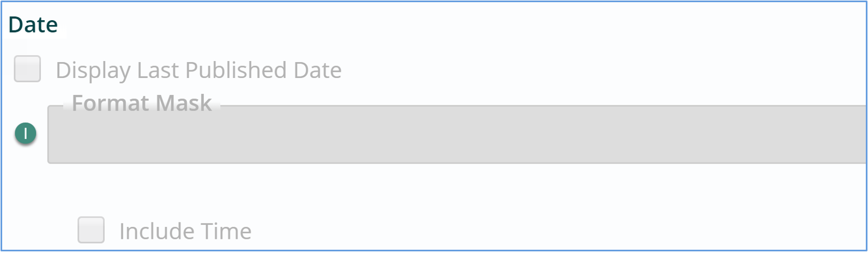Image resolution: width=868 pixels, height=253 pixels.
Task: Open help from the round I icon
Action: tap(25, 134)
